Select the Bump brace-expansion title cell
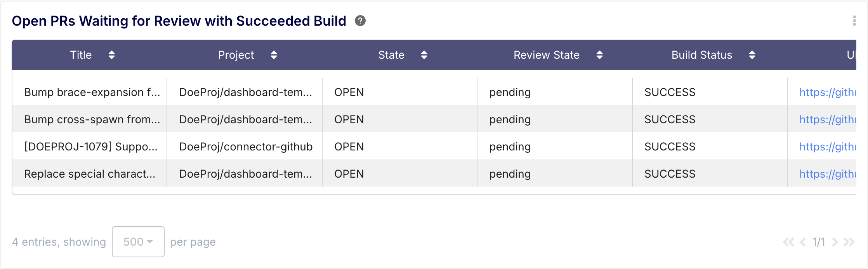 (92, 92)
